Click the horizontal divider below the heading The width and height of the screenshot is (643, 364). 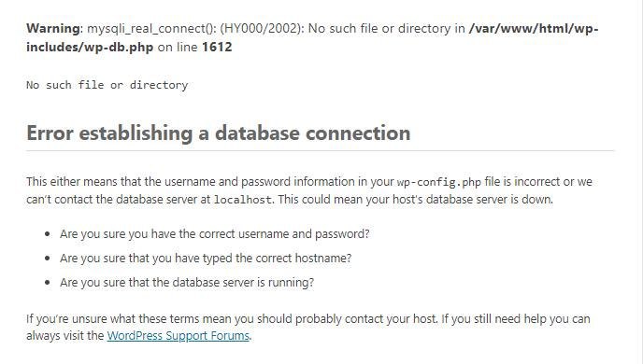321,150
